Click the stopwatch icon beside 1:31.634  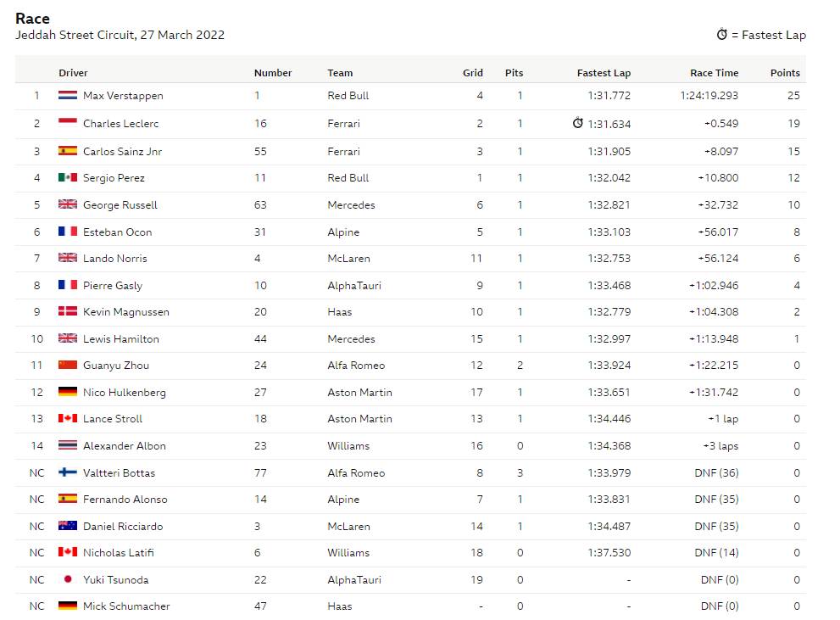coord(577,123)
